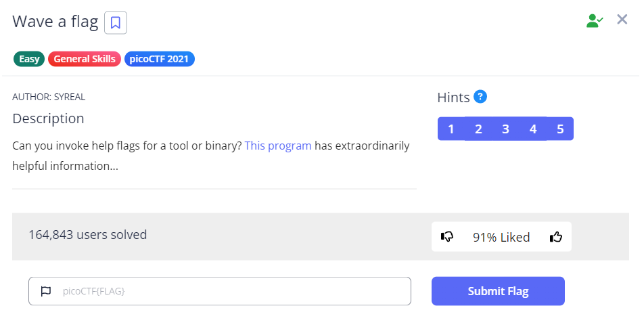Open the Hints help question mark
Screen dimensions: 644x329
[480, 97]
